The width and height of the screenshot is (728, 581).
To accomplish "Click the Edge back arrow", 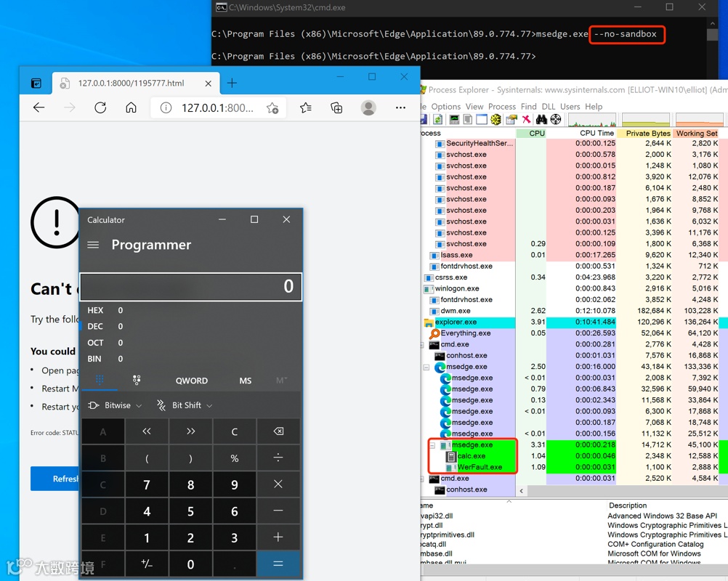I will [39, 107].
